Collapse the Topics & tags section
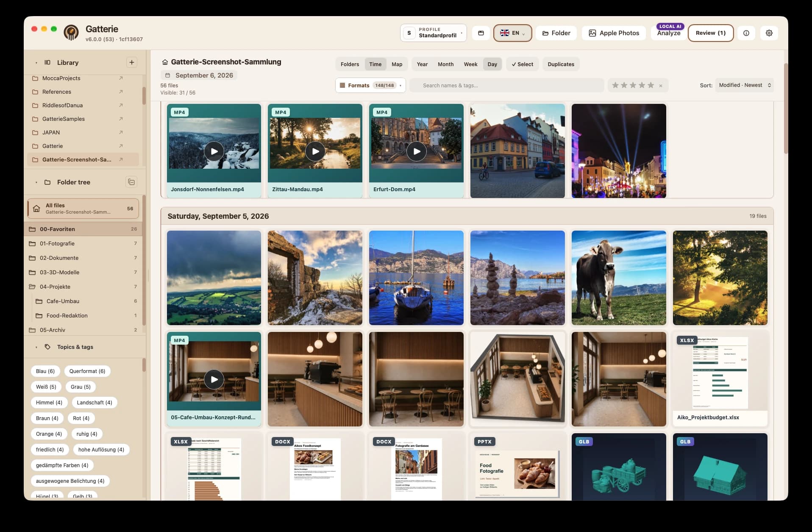This screenshot has width=812, height=532. (36, 347)
